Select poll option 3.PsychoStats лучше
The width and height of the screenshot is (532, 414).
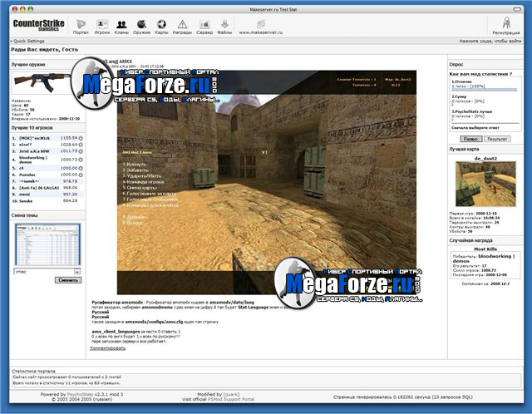tap(471, 111)
